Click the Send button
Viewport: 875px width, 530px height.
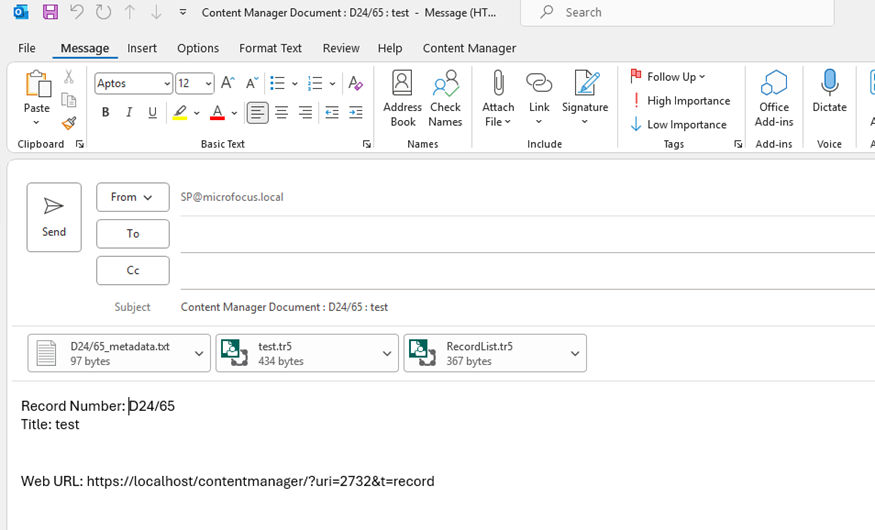pos(54,217)
